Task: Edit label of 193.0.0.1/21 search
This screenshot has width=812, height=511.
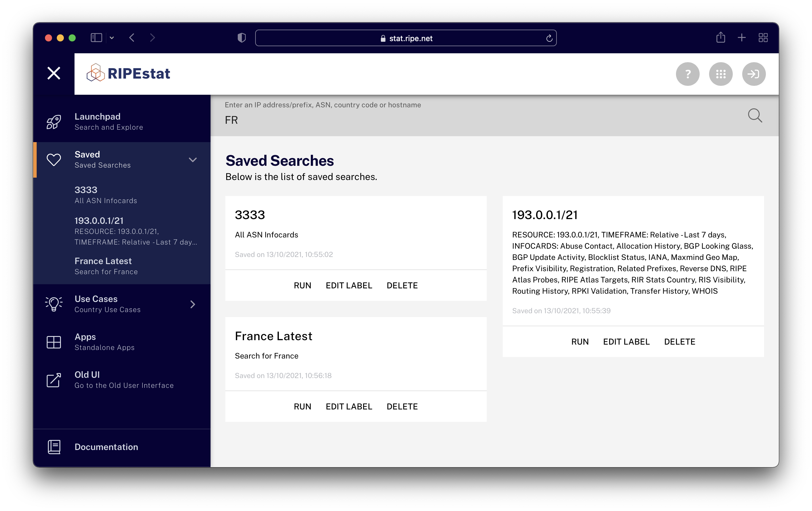Action: (626, 342)
